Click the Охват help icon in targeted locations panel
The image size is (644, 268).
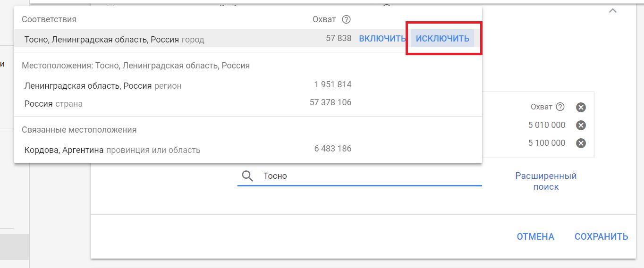click(560, 107)
